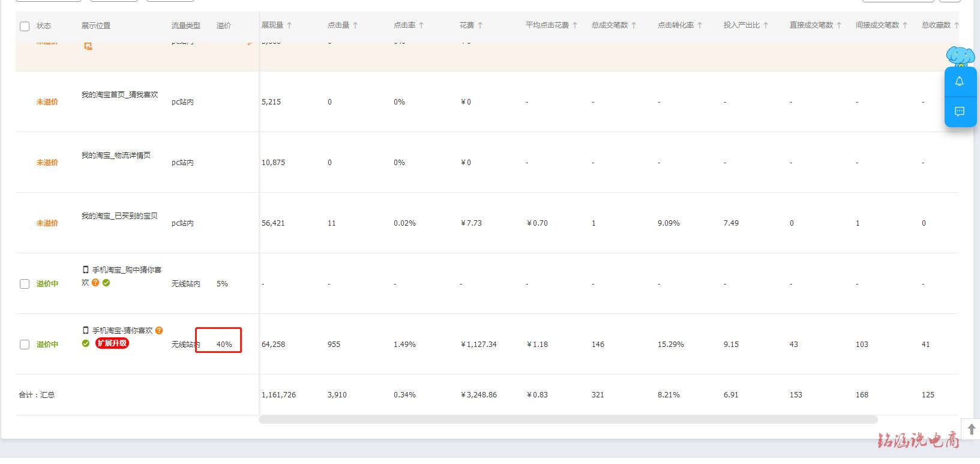This screenshot has width=980, height=464.
Task: Click the sort arrow beside 间接成交笔数
Action: coord(905,25)
